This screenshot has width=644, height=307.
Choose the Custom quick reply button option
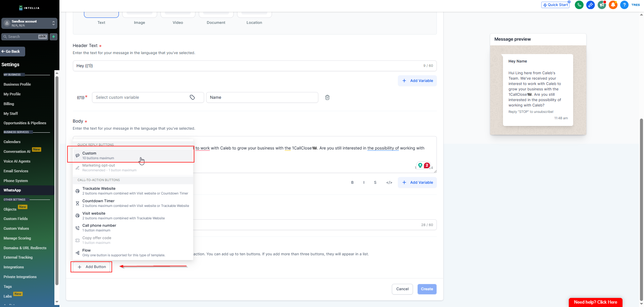[133, 156]
